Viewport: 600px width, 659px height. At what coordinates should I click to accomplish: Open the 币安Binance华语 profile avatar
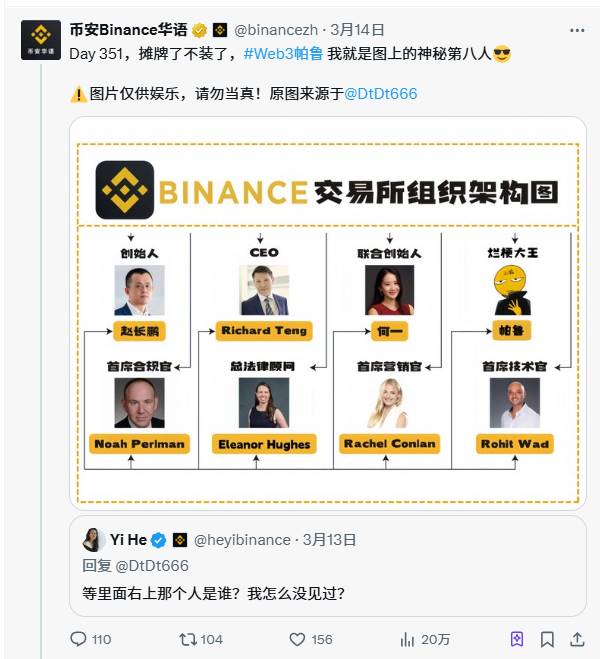(x=40, y=39)
